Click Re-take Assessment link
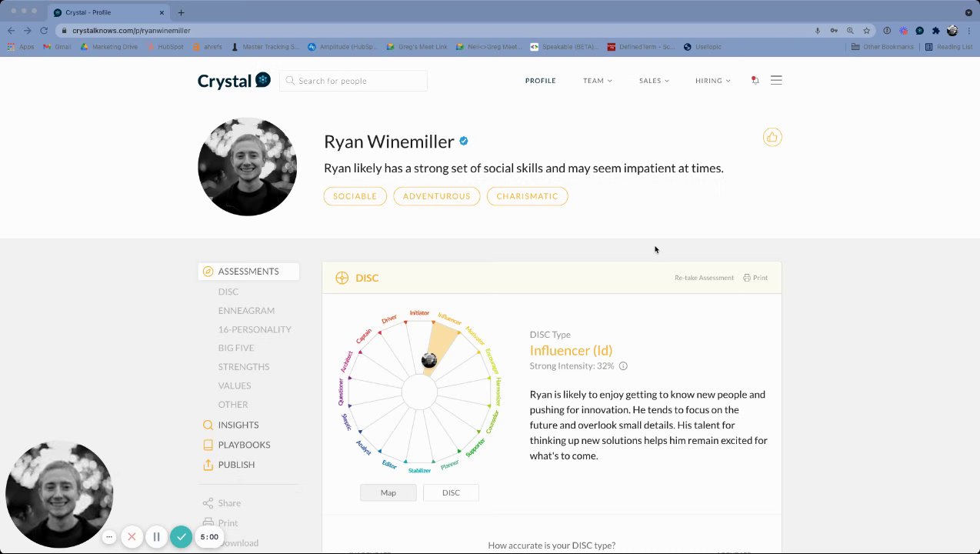The image size is (980, 554). [704, 278]
